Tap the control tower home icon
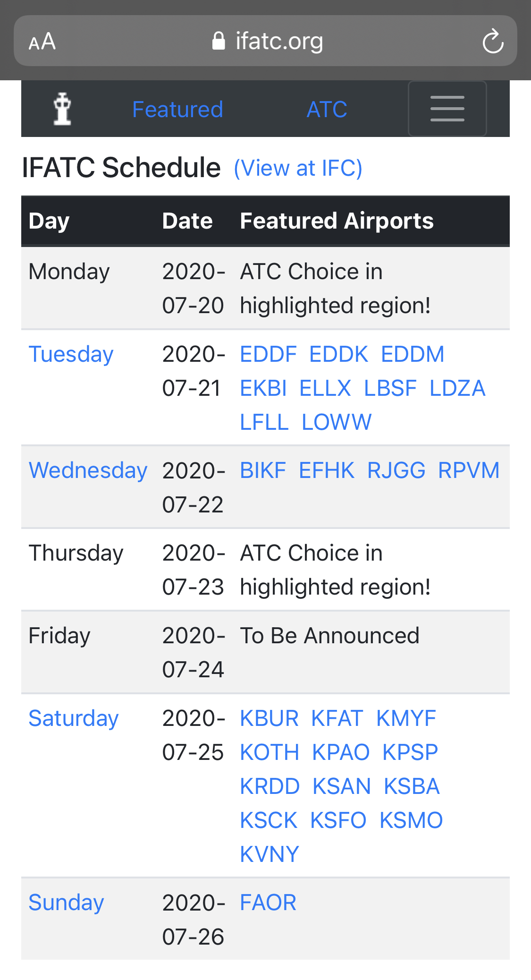This screenshot has height=980, width=531. pos(62,109)
